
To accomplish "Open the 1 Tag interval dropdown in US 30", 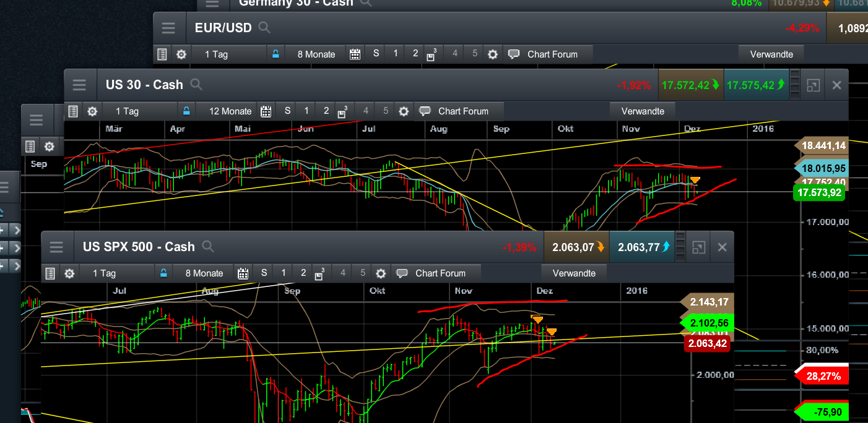I will pos(139,111).
